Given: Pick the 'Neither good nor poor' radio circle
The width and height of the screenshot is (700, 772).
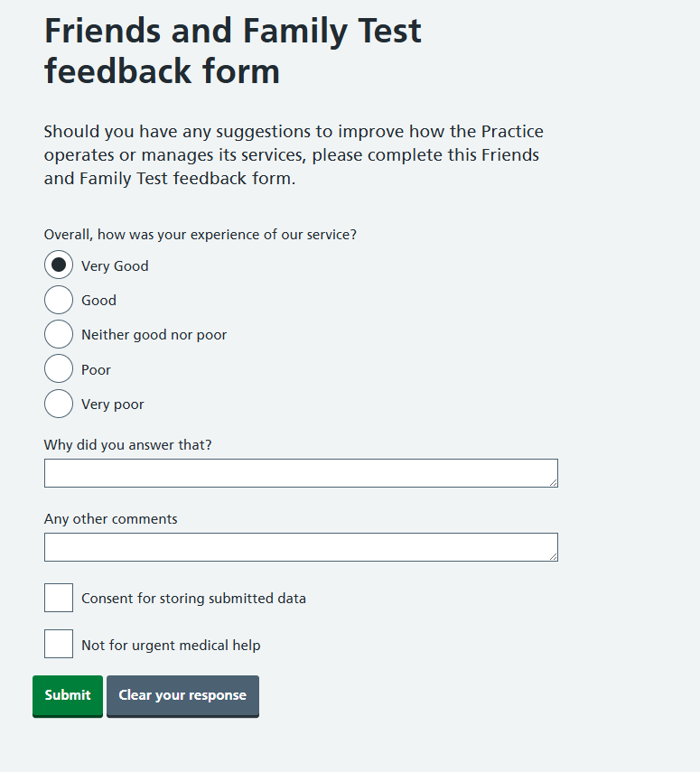Looking at the screenshot, I should pos(59,334).
